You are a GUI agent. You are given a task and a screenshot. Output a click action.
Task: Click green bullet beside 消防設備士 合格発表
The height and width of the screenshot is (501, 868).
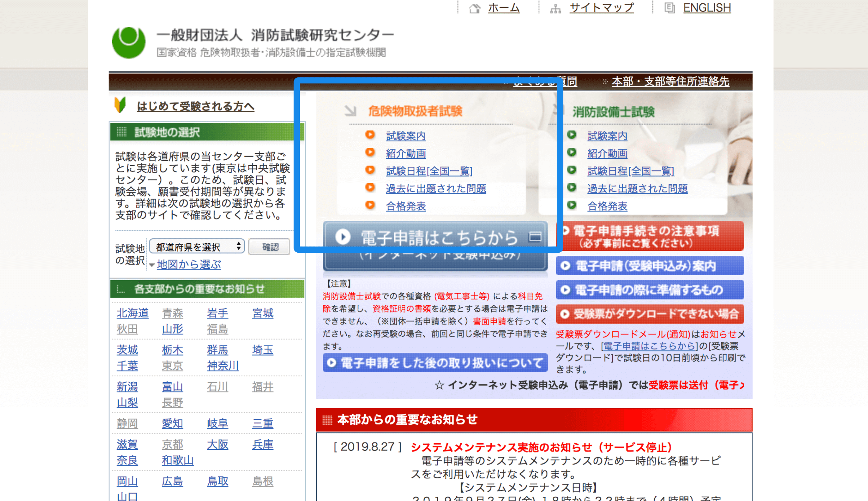[571, 205]
